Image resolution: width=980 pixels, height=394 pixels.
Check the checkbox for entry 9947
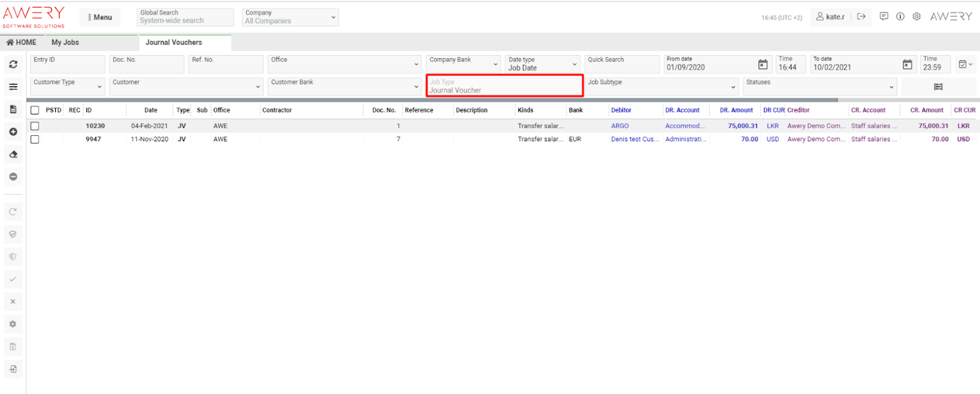(x=35, y=139)
